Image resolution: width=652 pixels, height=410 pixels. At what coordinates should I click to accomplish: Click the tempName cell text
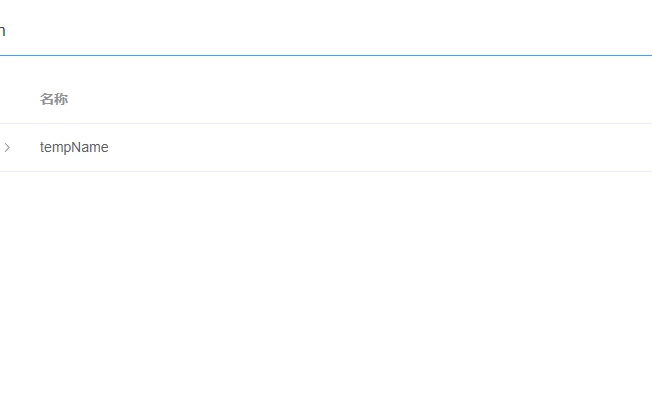coord(74,148)
